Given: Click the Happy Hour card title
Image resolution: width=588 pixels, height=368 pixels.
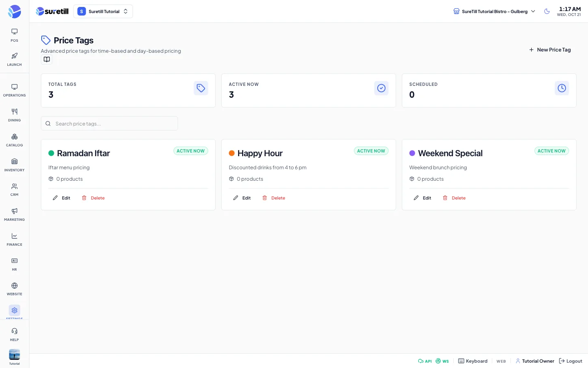Looking at the screenshot, I should click(260, 153).
